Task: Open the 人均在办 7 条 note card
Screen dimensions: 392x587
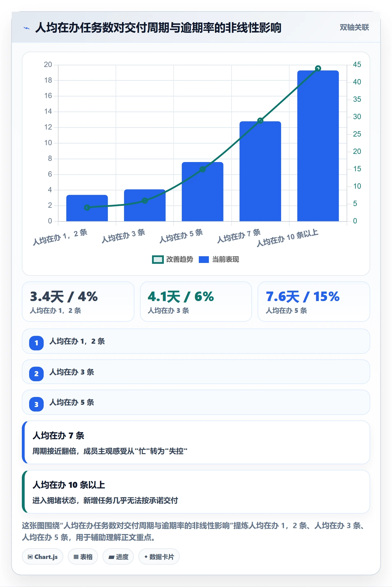Action: coord(196,442)
